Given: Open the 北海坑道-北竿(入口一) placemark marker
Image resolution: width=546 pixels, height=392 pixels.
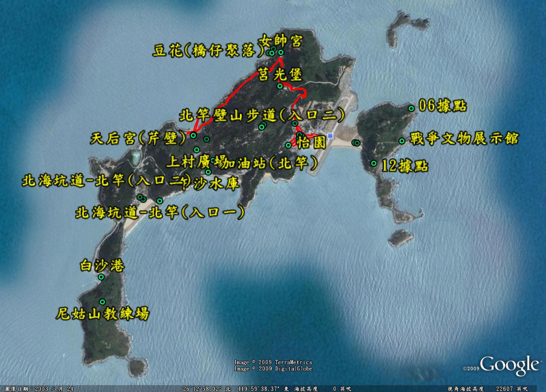Looking at the screenshot, I should pos(160,201).
